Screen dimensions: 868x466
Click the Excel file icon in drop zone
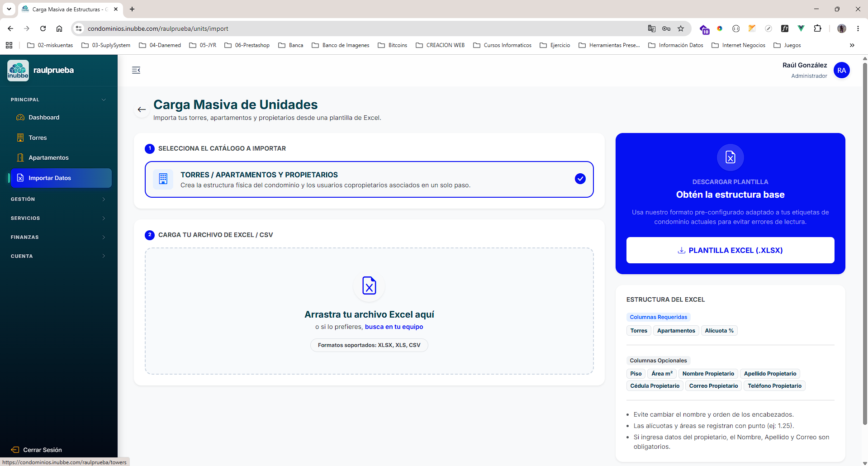tap(369, 285)
